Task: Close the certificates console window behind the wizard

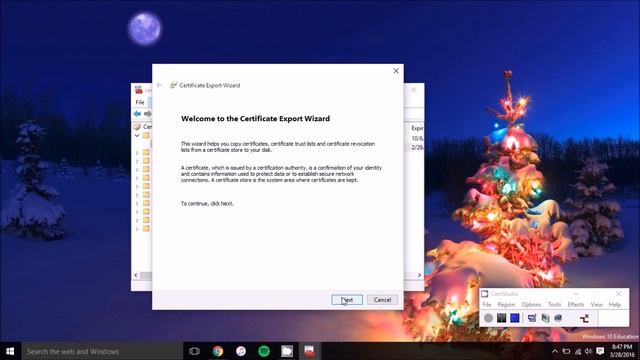Action: click(x=413, y=90)
